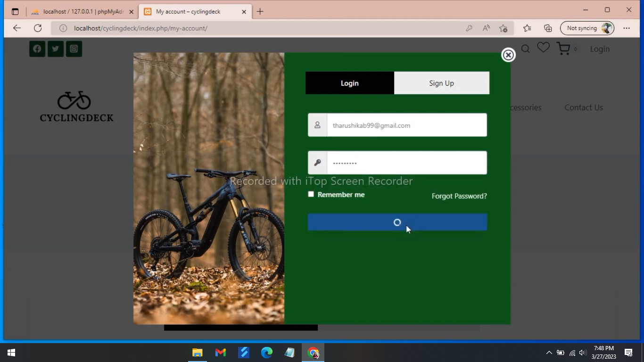This screenshot has height=362, width=644.
Task: Open the Collections icon in toolbar
Action: click(548, 28)
